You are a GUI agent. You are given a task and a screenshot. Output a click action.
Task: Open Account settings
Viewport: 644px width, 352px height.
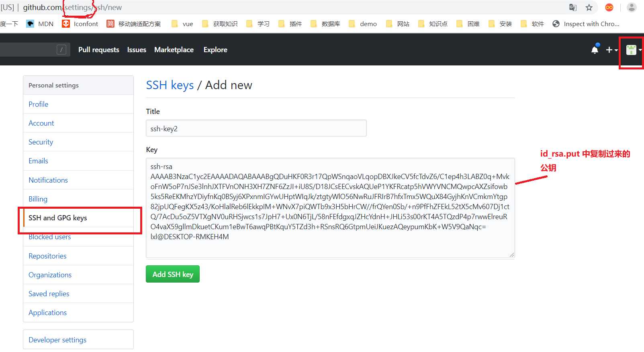point(78,123)
